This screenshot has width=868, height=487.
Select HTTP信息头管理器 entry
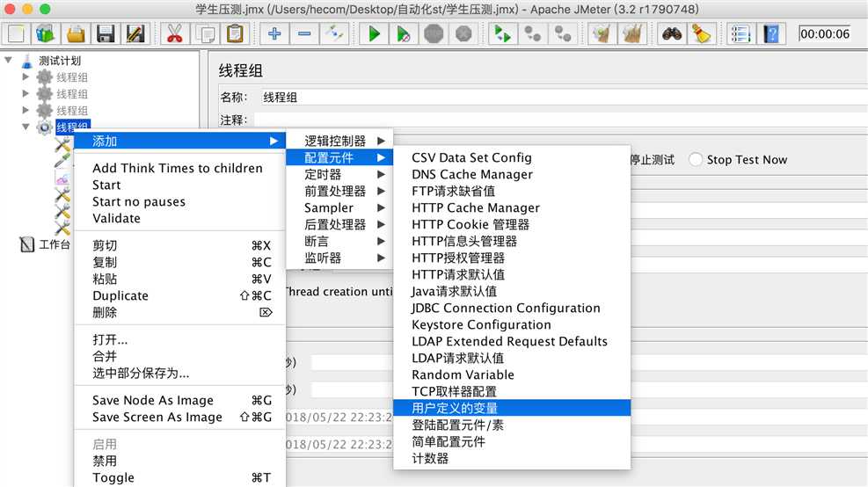click(x=512, y=241)
